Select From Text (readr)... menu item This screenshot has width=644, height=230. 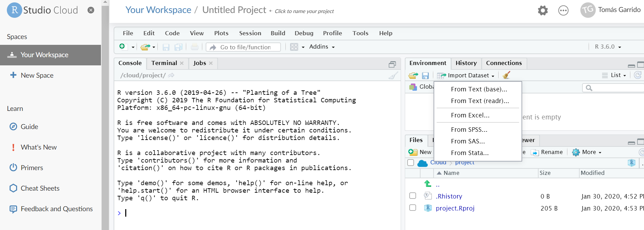(480, 101)
